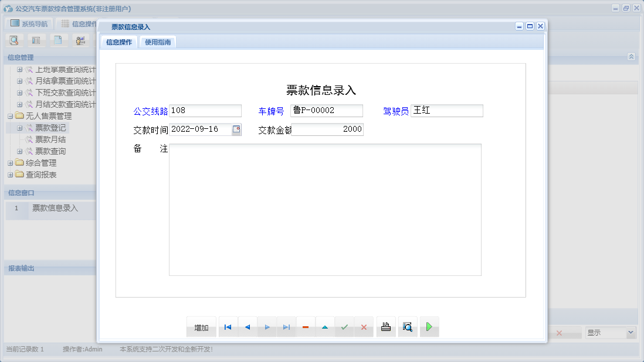Image resolution: width=644 pixels, height=362 pixels.
Task: Open print preview with the magnifier icon
Action: (x=408, y=327)
